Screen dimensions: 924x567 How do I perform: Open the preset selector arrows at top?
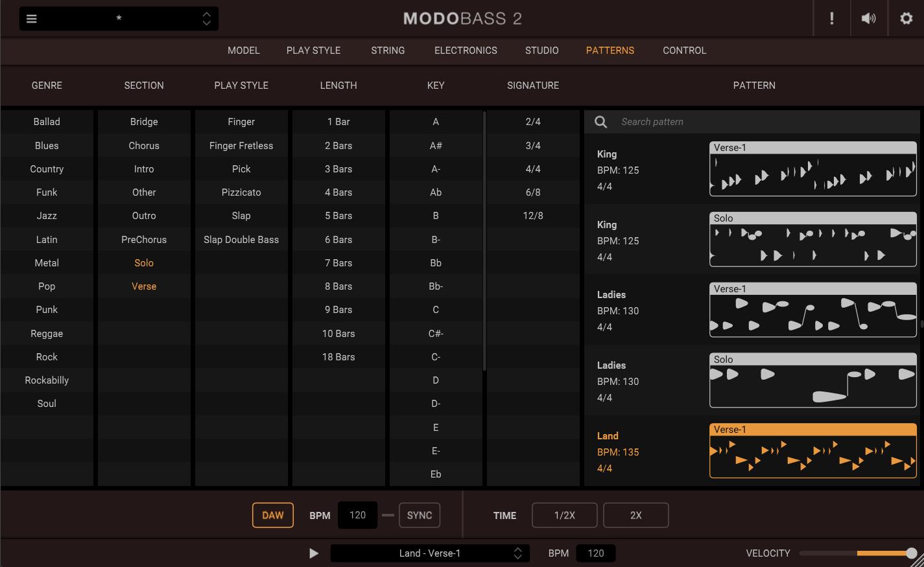tap(206, 19)
